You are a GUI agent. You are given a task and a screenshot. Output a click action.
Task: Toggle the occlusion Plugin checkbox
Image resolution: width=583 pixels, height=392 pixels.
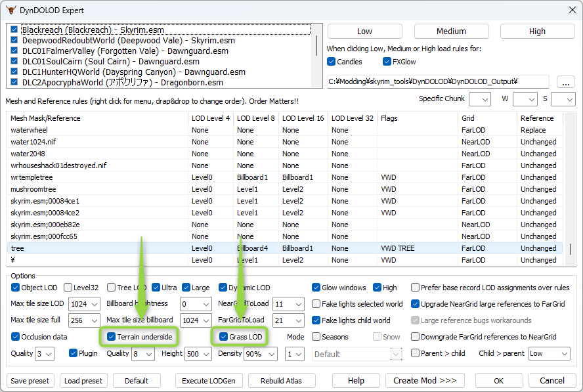click(73, 353)
